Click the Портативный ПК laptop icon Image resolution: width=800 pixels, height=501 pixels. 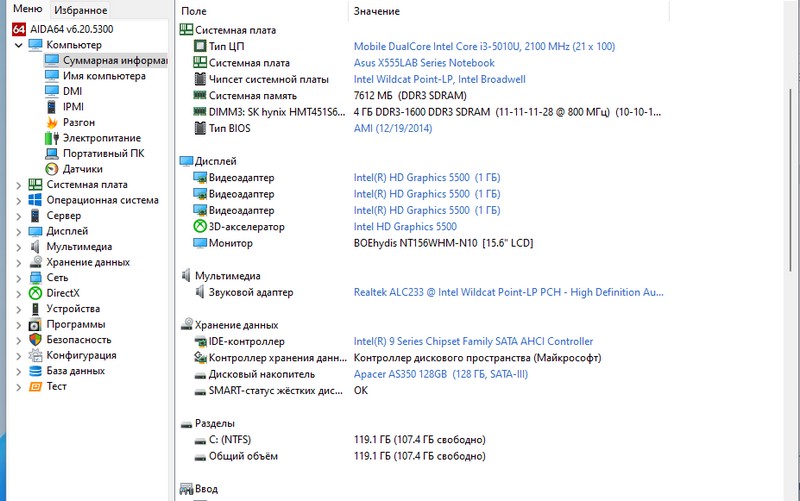coord(52,153)
